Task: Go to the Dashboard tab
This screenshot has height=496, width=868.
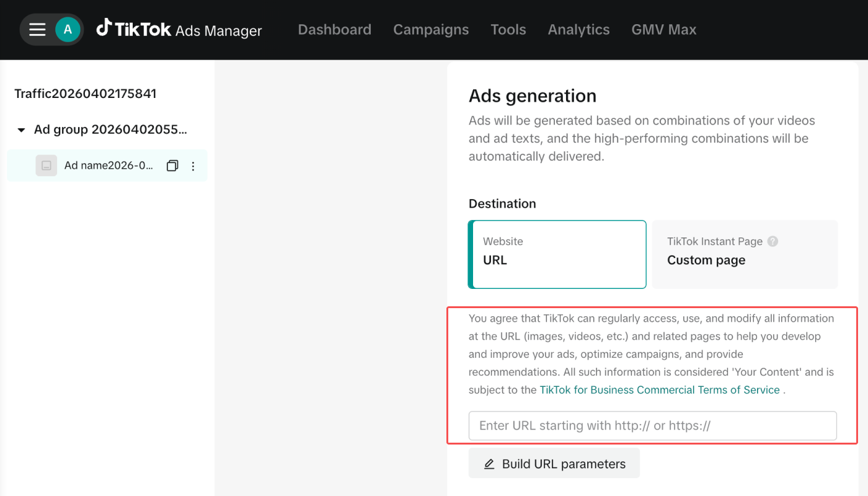Action: [x=334, y=30]
